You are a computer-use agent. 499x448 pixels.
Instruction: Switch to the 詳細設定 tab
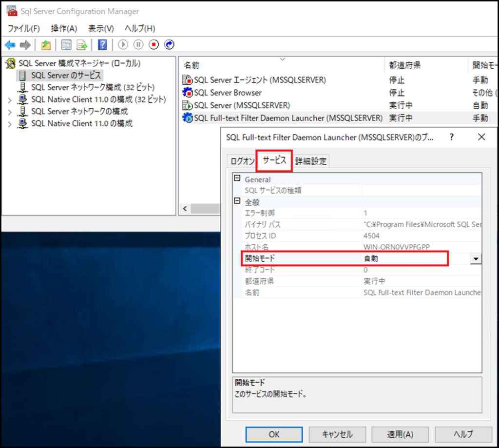click(311, 161)
